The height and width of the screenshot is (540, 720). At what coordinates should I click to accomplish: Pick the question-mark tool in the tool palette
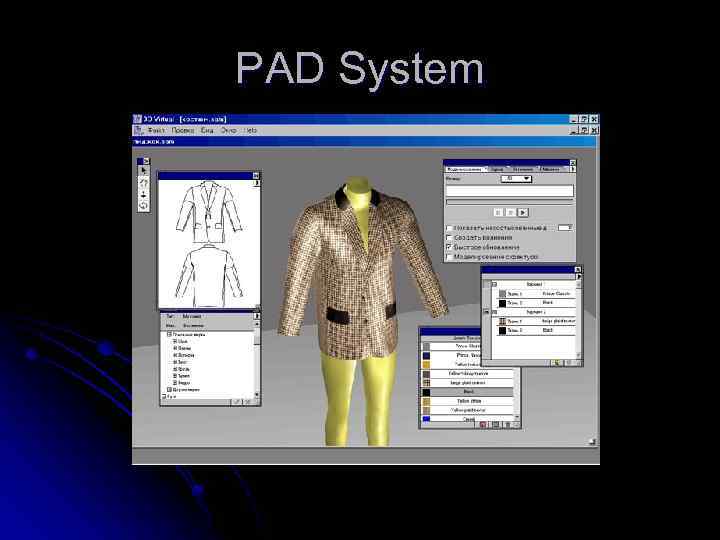[x=143, y=183]
